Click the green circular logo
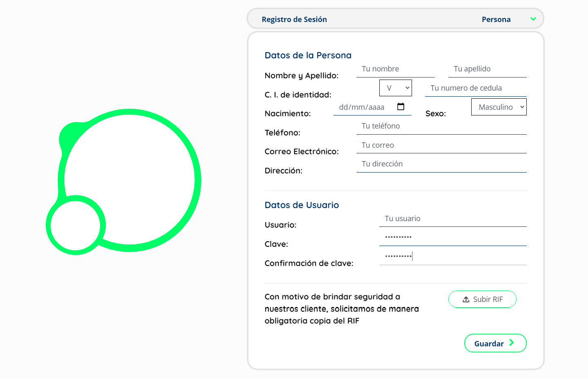The height and width of the screenshot is (379, 588). [x=123, y=182]
